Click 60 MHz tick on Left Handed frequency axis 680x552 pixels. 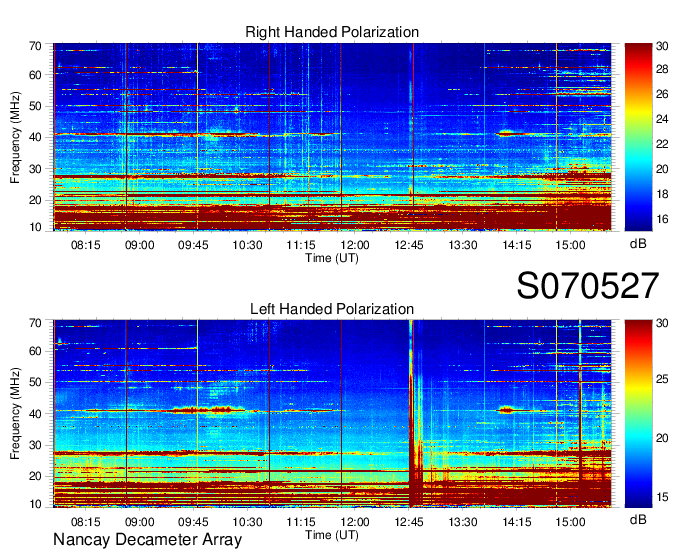point(35,351)
